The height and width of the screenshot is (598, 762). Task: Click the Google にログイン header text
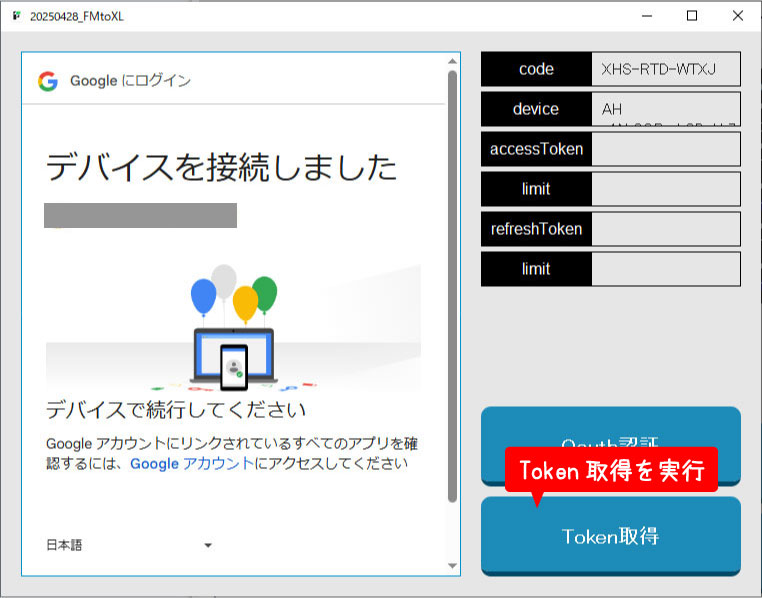click(x=130, y=81)
